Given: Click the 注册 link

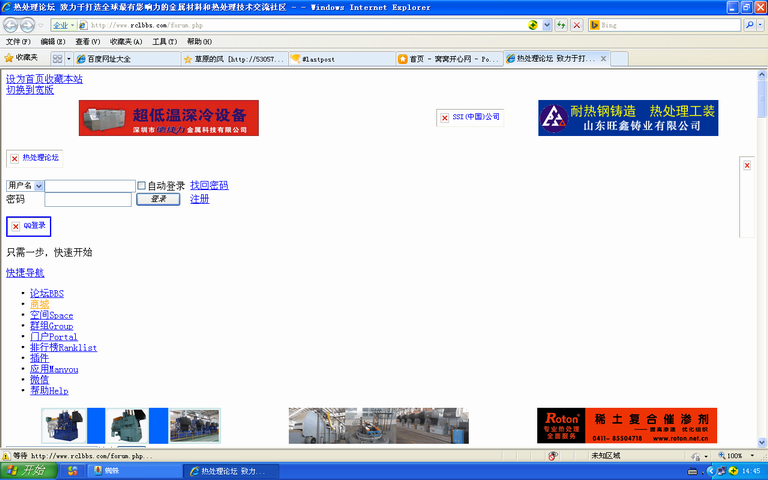Looking at the screenshot, I should coord(199,199).
